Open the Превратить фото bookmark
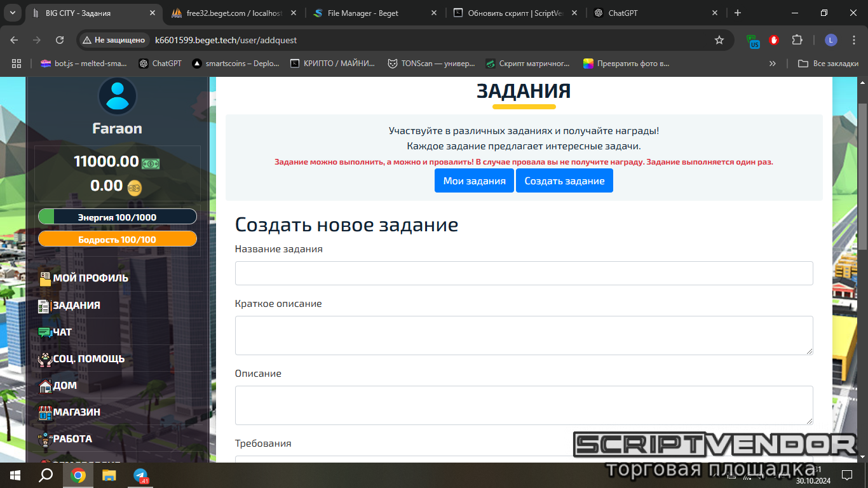Viewport: 868px width, 488px height. [627, 64]
